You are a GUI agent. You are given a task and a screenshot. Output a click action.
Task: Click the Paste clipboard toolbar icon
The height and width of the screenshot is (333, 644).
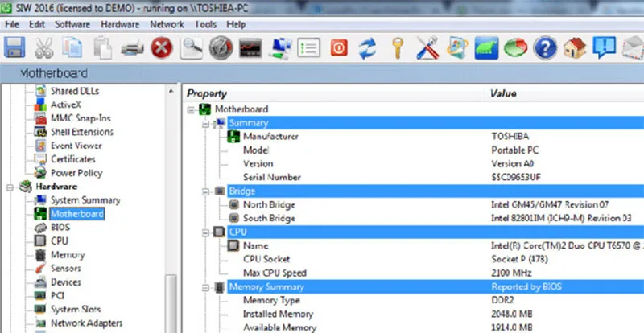[x=102, y=47]
